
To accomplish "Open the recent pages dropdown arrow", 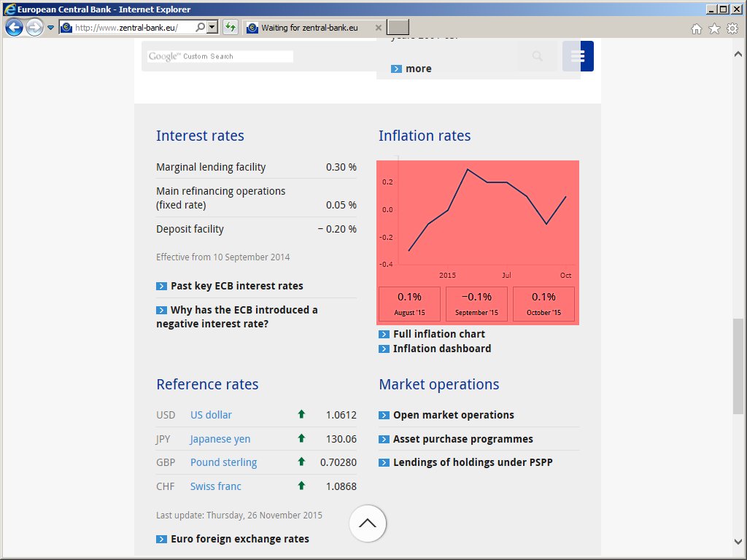I will (x=51, y=28).
